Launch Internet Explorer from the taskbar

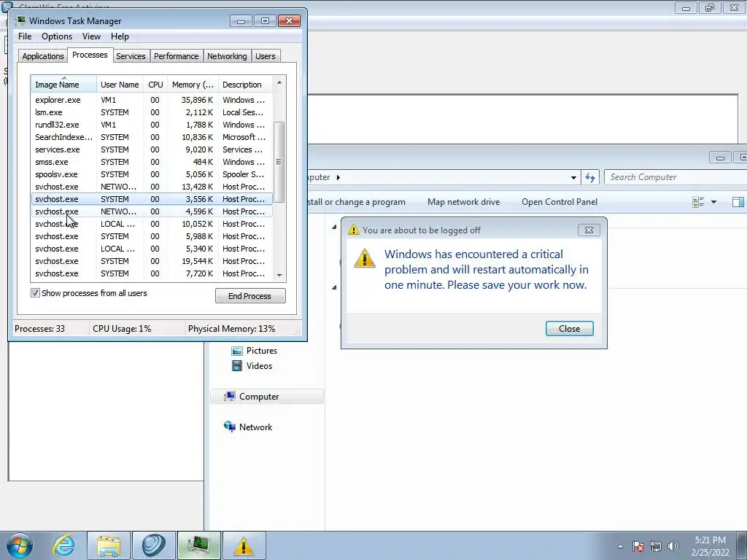click(64, 545)
